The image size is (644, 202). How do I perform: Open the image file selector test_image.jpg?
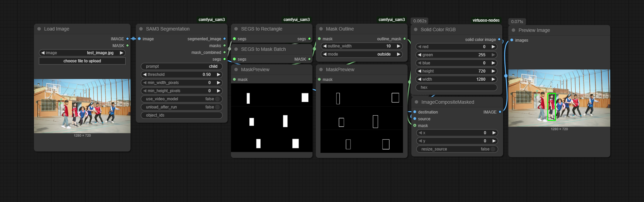[82, 53]
